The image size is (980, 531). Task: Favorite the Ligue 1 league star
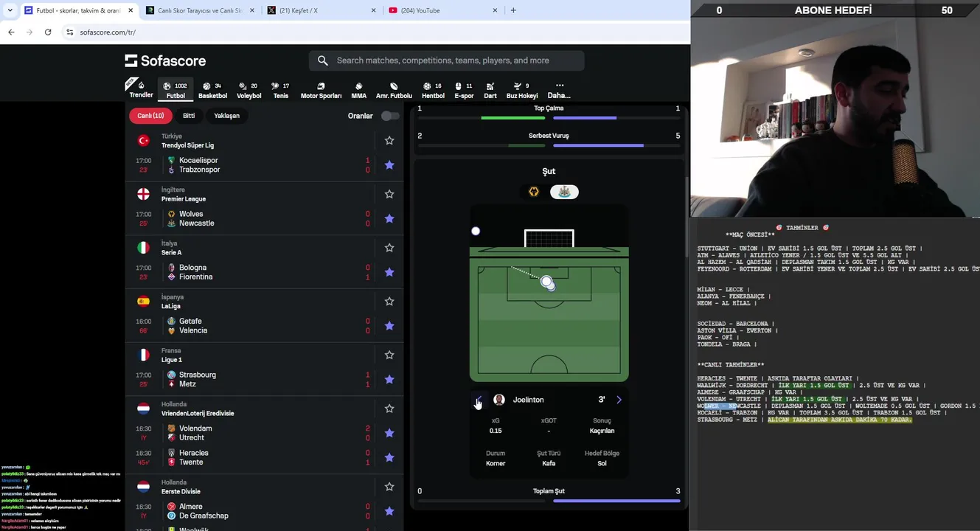click(x=389, y=355)
